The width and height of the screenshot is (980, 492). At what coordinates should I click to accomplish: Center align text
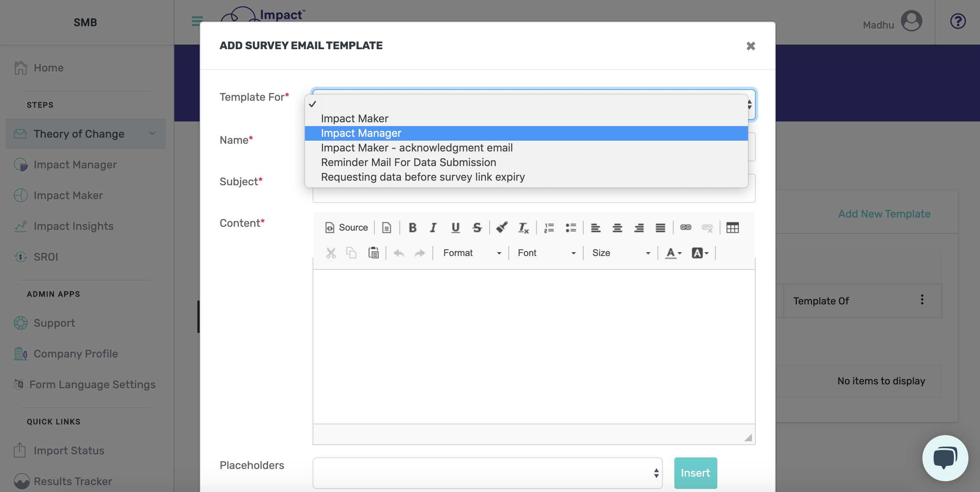pyautogui.click(x=617, y=228)
